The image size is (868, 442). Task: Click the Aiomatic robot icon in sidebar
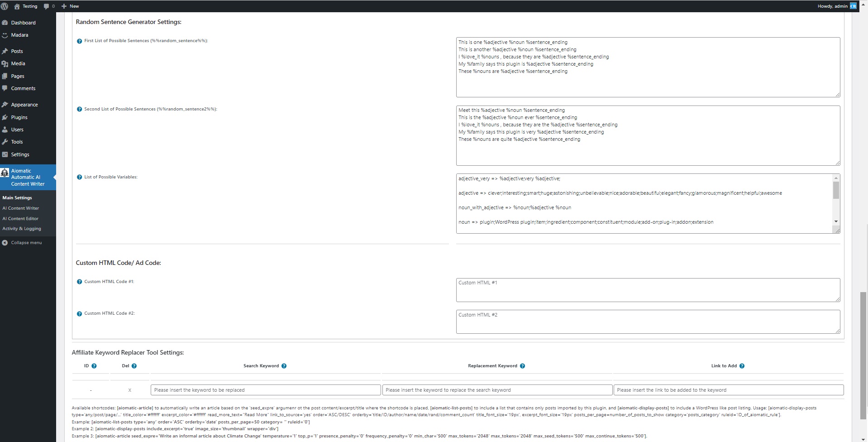(5, 173)
